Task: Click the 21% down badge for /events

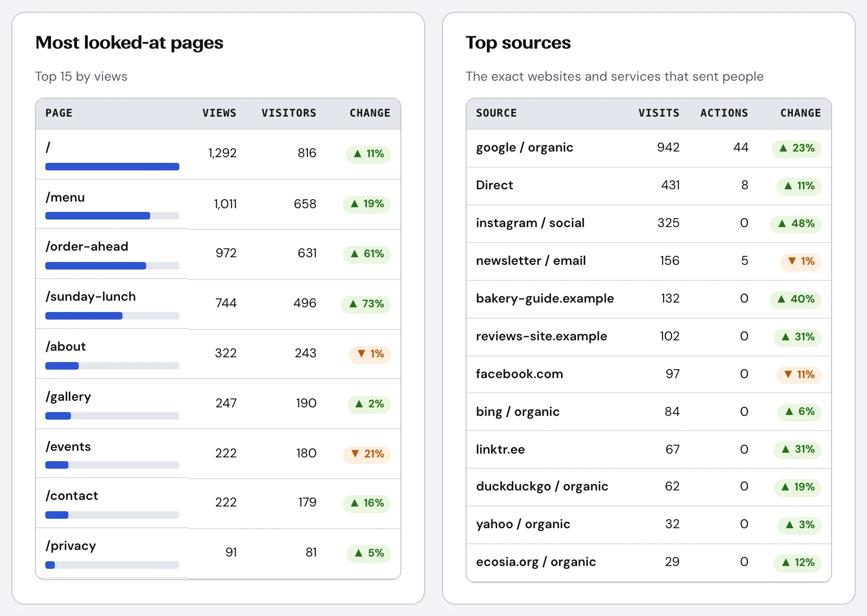Action: click(367, 454)
